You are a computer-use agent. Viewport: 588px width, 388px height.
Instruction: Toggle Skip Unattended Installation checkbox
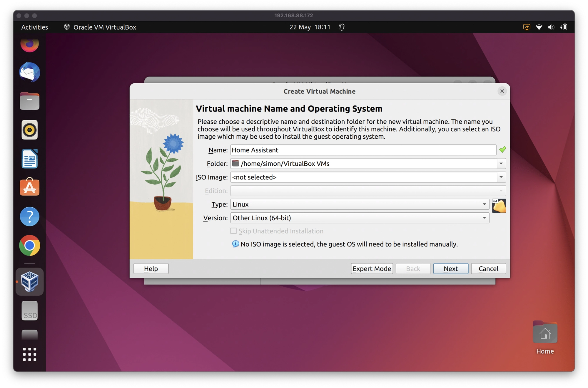pyautogui.click(x=233, y=231)
